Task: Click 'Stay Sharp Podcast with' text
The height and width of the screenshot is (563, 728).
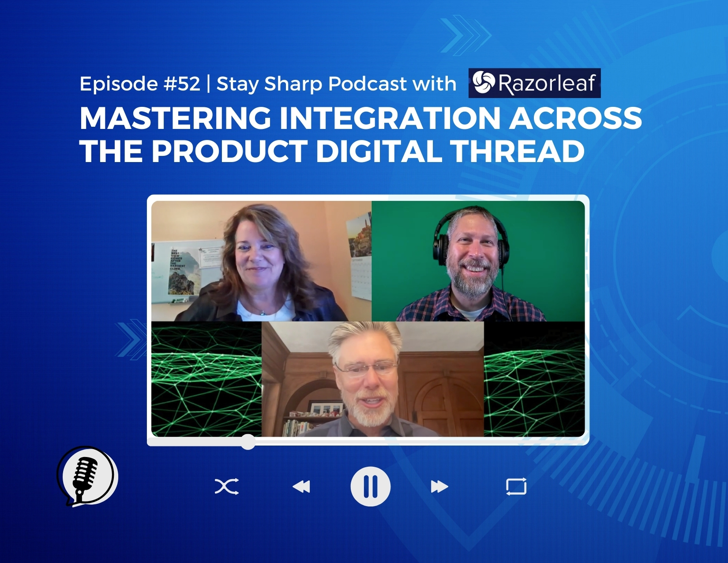Action: (336, 84)
